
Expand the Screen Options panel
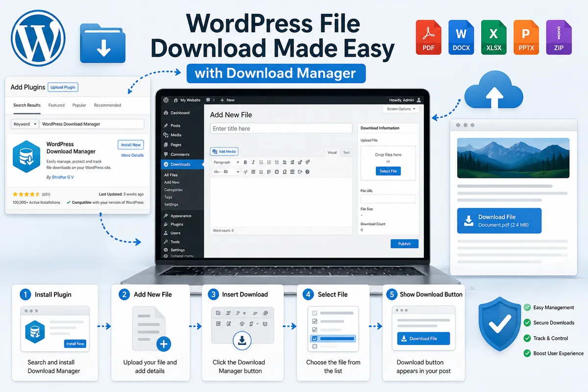click(x=401, y=109)
